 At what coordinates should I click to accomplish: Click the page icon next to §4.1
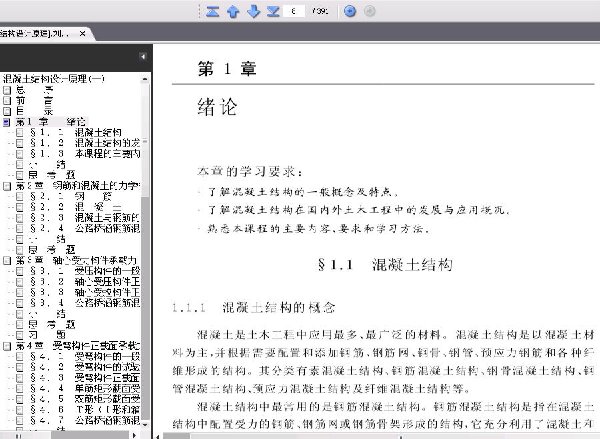point(20,357)
